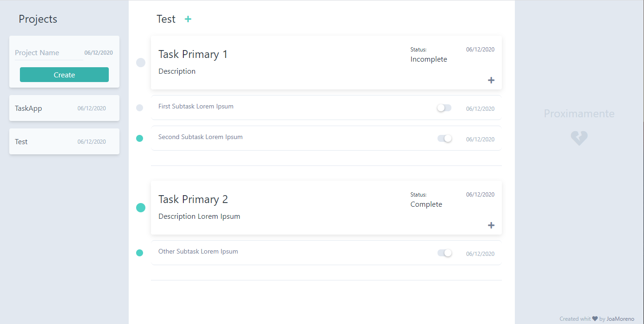Click the Incomplete status text on Task Primary 1

tap(428, 59)
